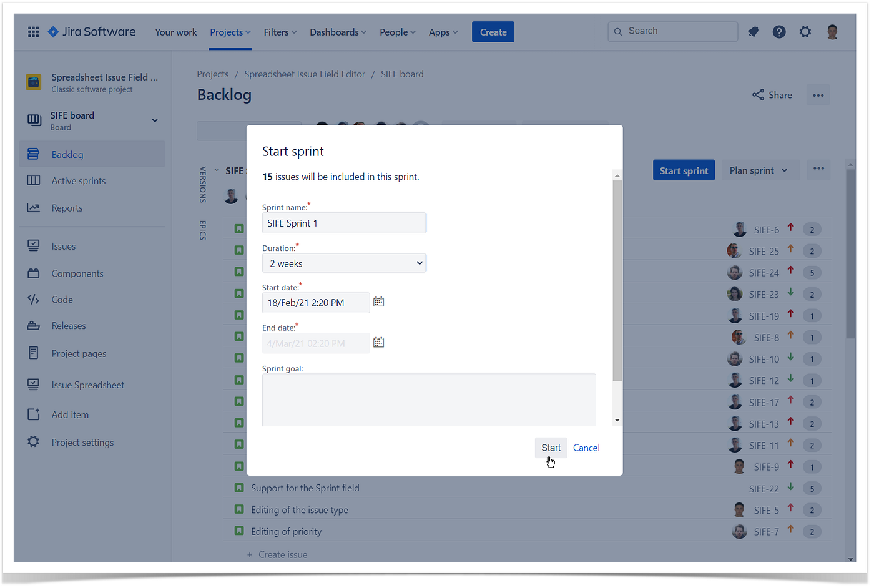Click assignee avatar on SIFE-6 row
874x588 pixels.
coord(740,229)
